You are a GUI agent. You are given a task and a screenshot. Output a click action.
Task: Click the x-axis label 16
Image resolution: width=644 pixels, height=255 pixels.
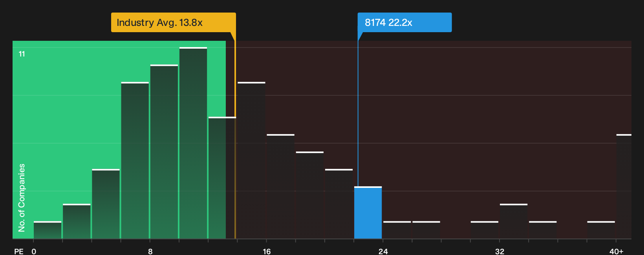267,251
